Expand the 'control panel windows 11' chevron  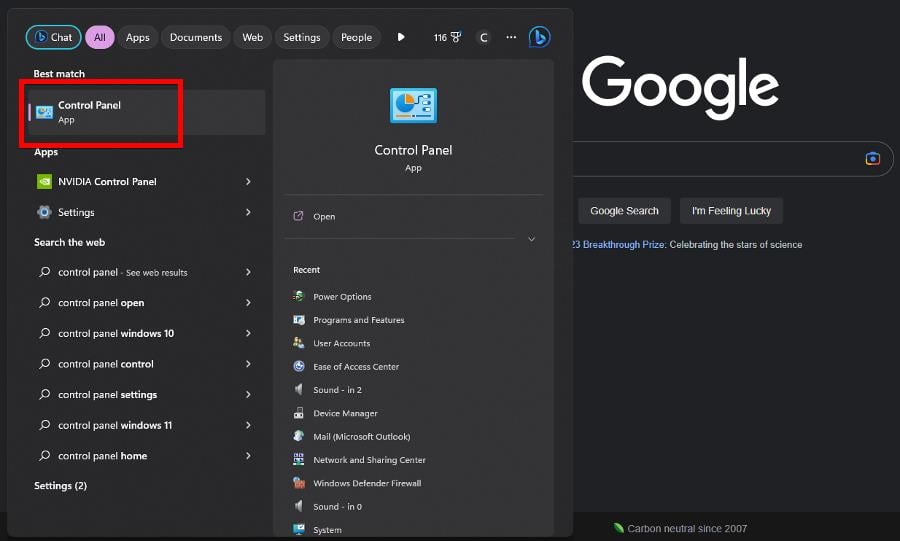coord(248,425)
